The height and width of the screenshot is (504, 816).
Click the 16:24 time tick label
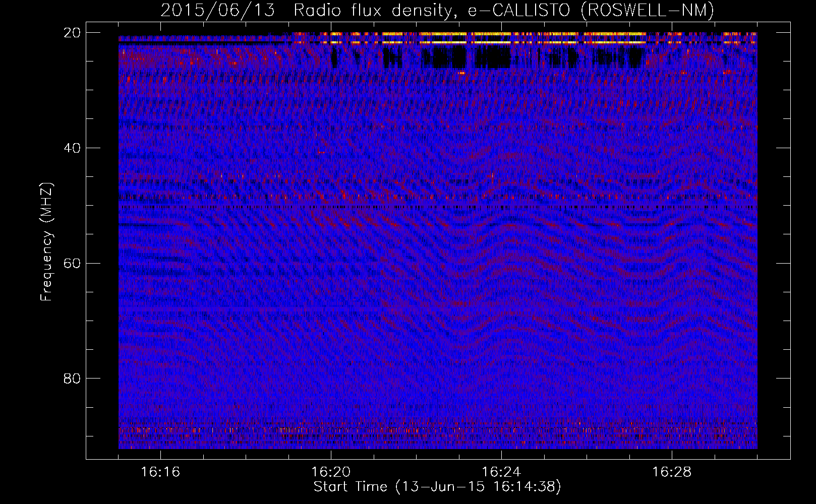[501, 472]
